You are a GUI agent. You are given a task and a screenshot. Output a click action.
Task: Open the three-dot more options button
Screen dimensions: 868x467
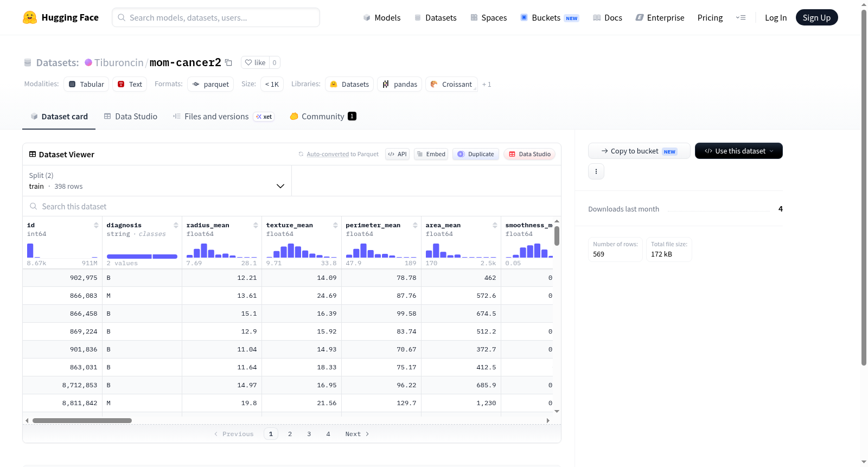tap(596, 171)
